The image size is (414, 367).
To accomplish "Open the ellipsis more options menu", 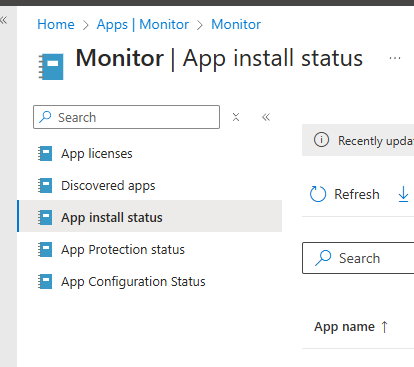I will point(395,58).
